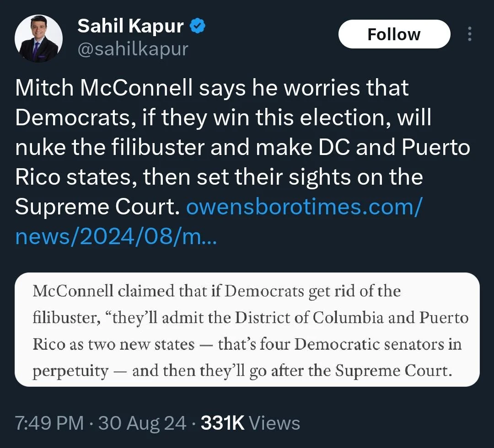Open the attached McConnell quote image

click(x=247, y=330)
